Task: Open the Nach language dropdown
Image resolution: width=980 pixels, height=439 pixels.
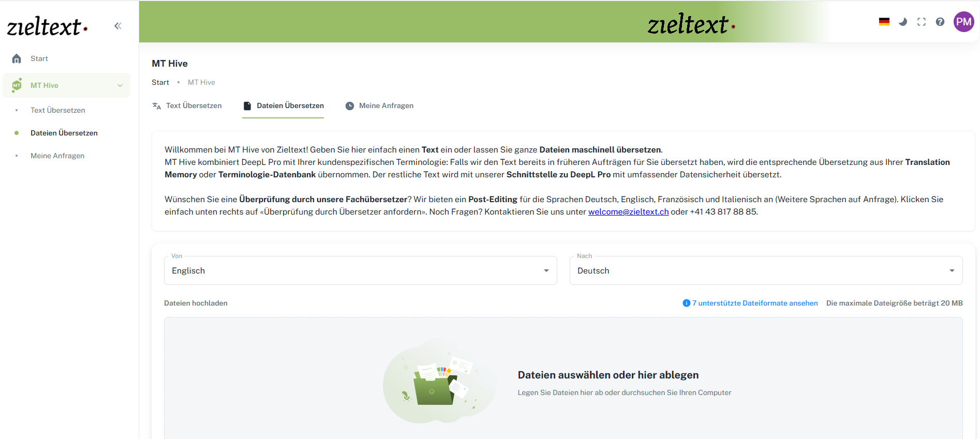Action: [x=766, y=270]
